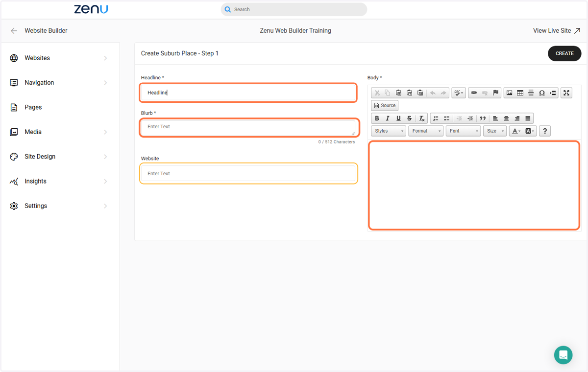Click the Redo arrow in editor
The height and width of the screenshot is (372, 588).
(x=443, y=93)
